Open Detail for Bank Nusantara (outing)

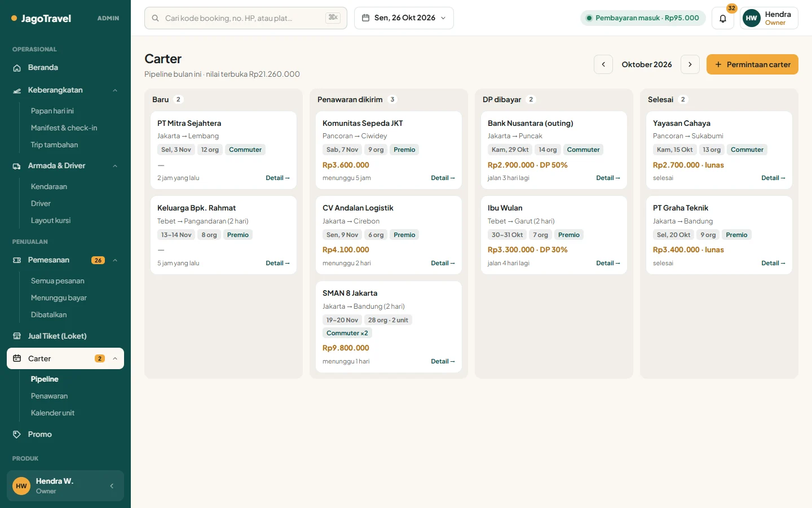[608, 178]
